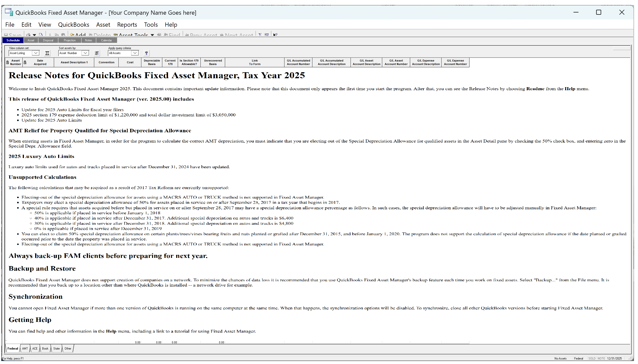Switch to the AMT basis tab at bottom
Screen dimensions: 638x364
[x=25, y=348]
